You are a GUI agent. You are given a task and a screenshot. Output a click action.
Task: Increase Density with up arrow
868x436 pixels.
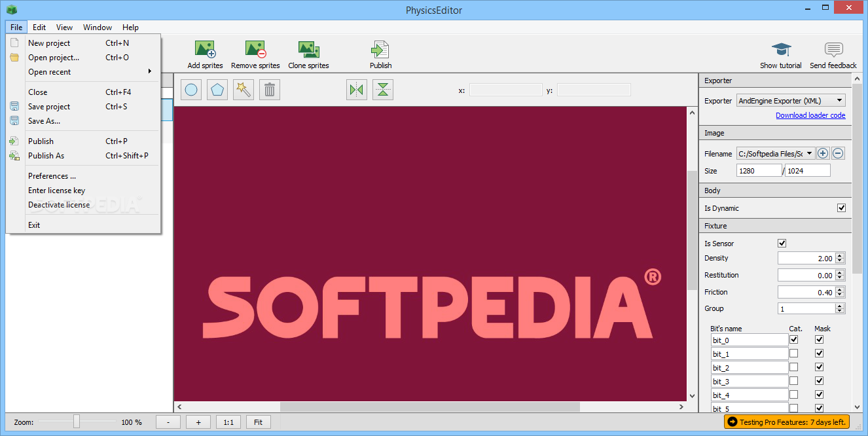click(x=840, y=255)
